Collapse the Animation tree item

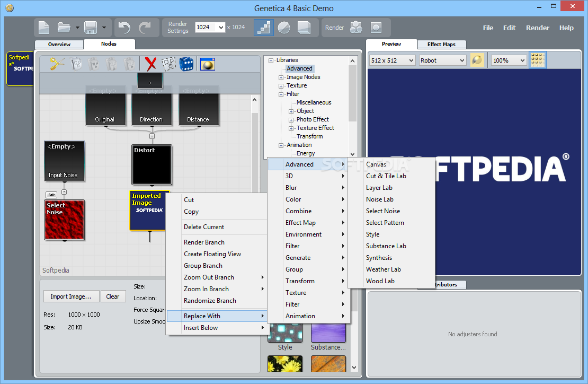tap(281, 146)
